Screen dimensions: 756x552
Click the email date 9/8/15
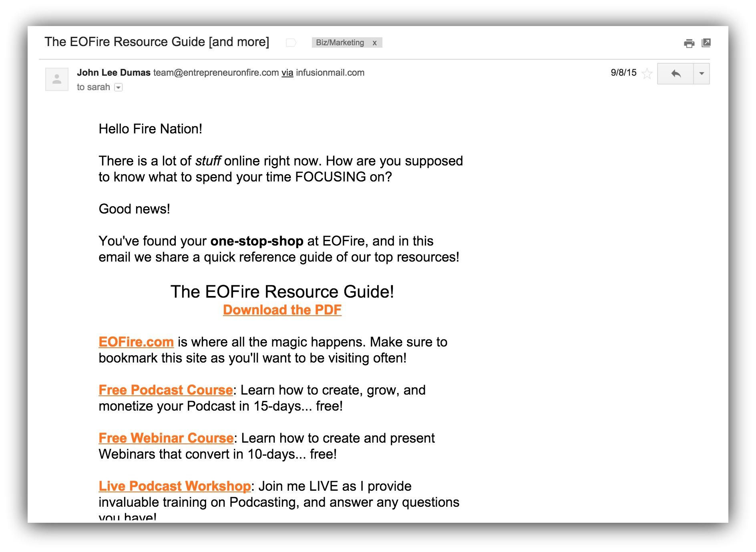(x=623, y=73)
